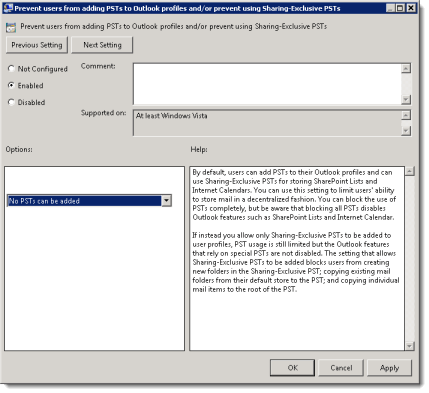Click Supported on scroll down arrow

tap(406, 131)
